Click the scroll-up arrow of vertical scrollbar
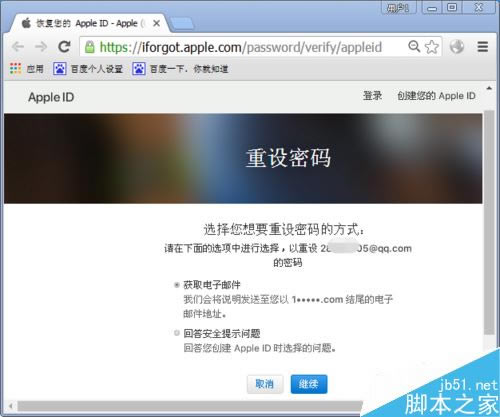 (x=489, y=88)
